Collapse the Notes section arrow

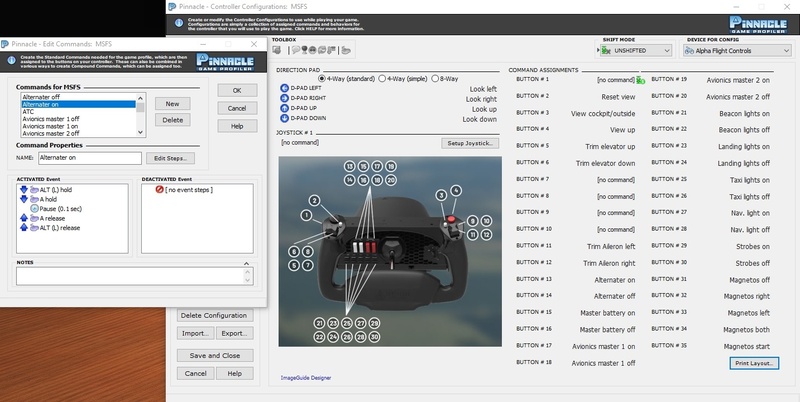click(246, 263)
